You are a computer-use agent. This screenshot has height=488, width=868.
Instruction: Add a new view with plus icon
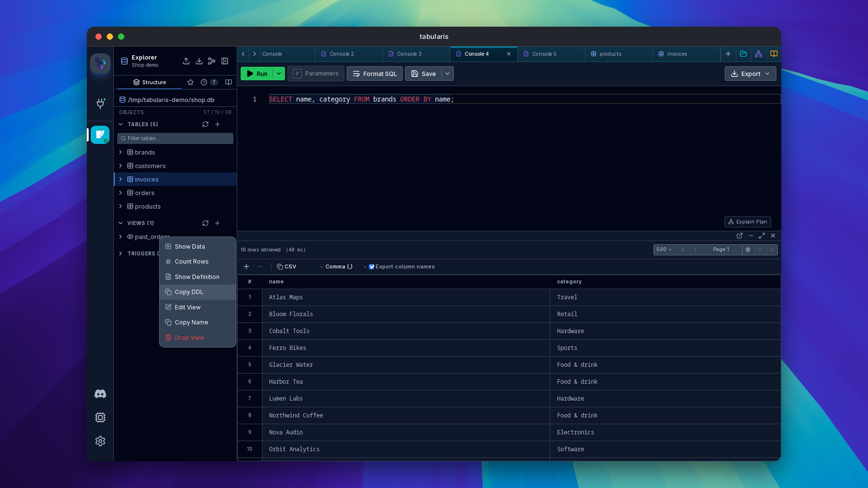pyautogui.click(x=217, y=223)
